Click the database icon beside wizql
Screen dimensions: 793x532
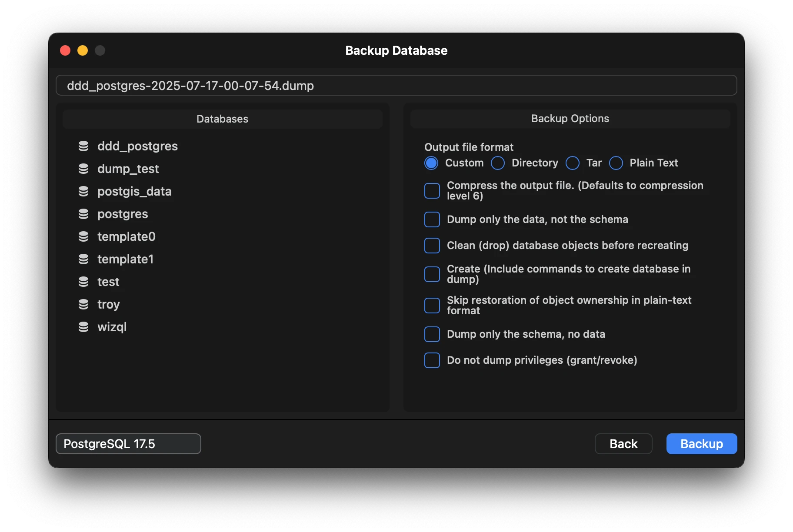coord(83,327)
